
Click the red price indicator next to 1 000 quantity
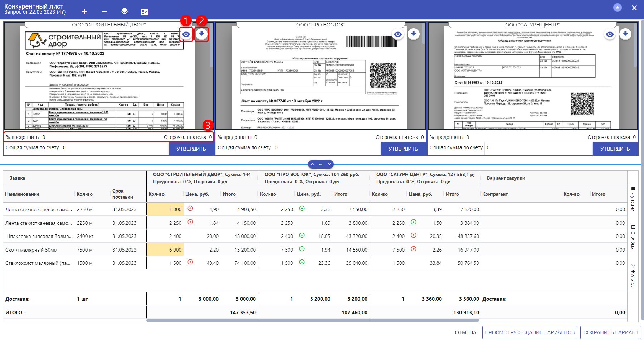click(x=190, y=208)
